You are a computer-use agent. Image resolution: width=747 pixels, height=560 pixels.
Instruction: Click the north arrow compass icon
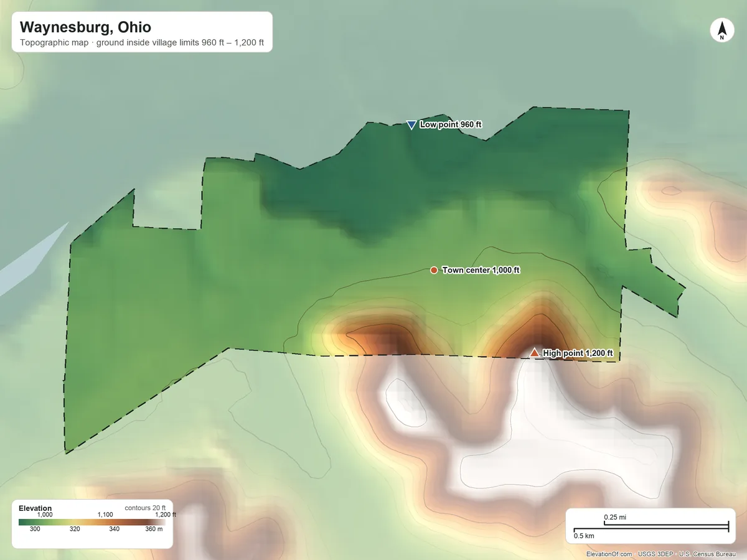coord(721,30)
